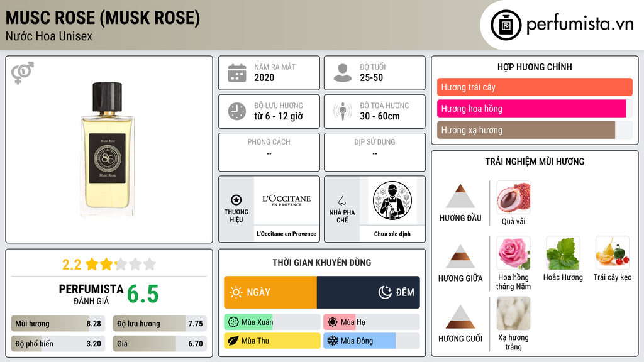
Task: Click the Giá 6.70 rating bar
Action: 160,344
